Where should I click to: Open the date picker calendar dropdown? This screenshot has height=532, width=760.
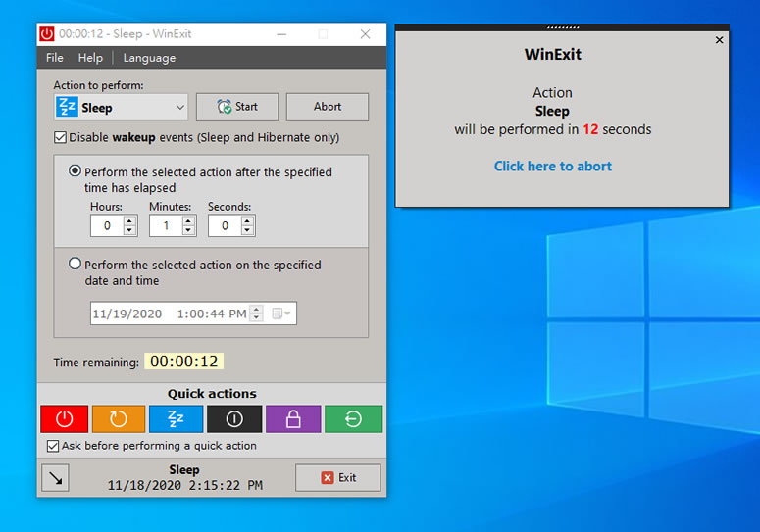point(280,314)
